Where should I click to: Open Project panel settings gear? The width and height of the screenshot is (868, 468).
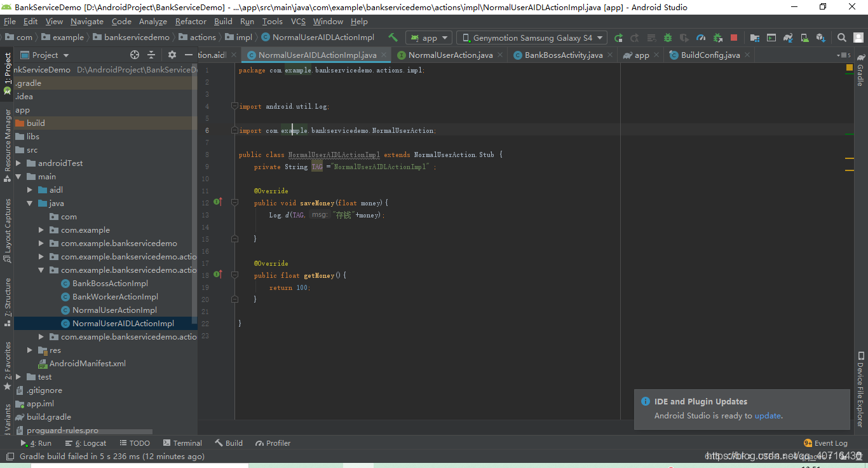pyautogui.click(x=172, y=55)
